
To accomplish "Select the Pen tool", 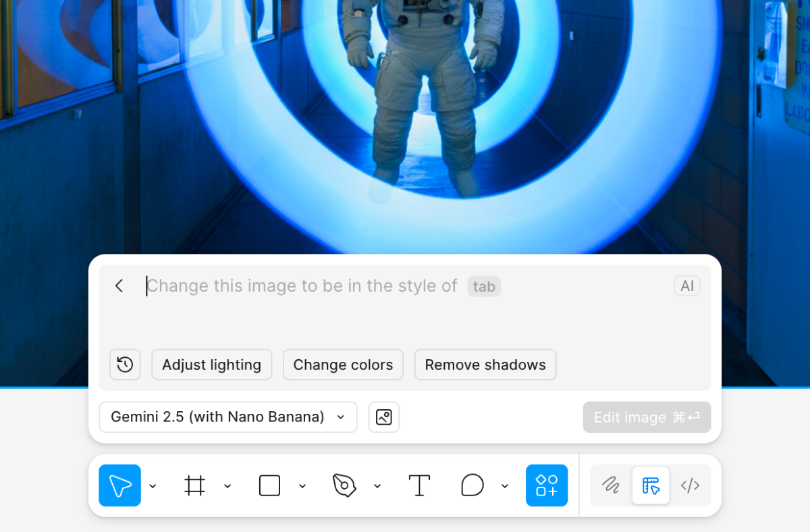I will coord(344,485).
